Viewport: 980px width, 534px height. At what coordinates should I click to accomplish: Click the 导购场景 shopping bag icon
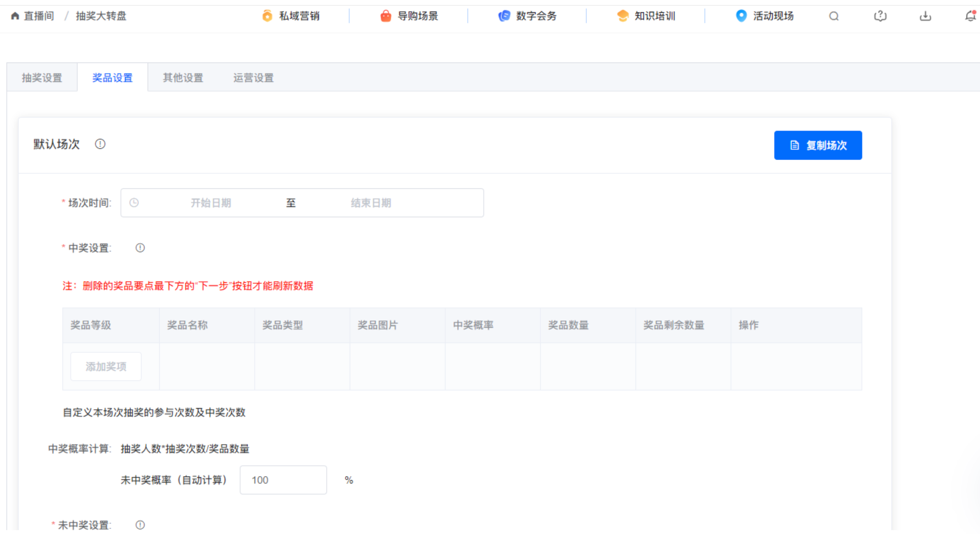(385, 16)
